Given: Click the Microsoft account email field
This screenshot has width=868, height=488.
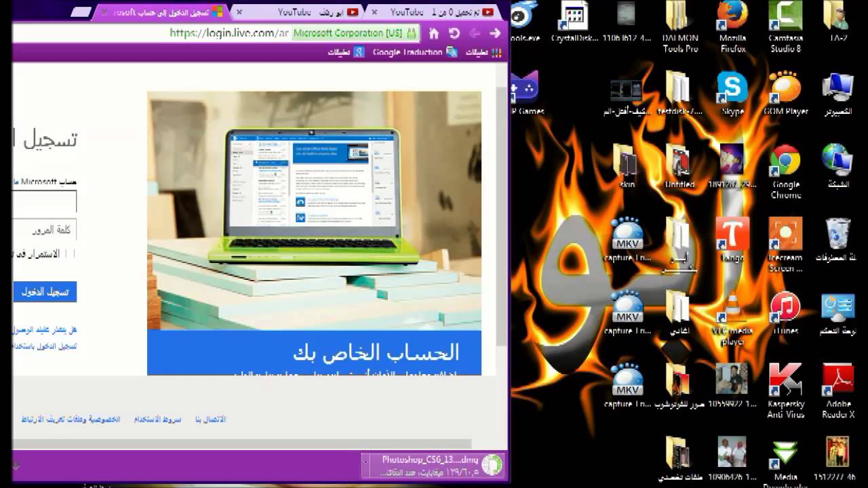Looking at the screenshot, I should (45, 201).
